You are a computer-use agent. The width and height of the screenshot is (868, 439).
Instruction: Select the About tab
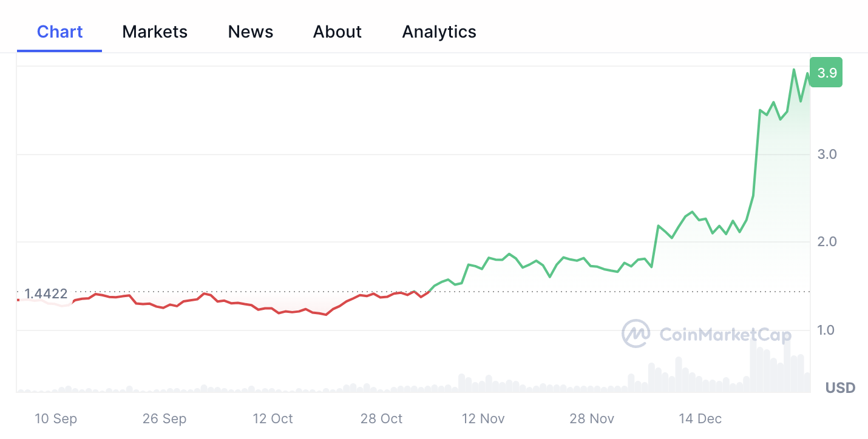coord(337,32)
